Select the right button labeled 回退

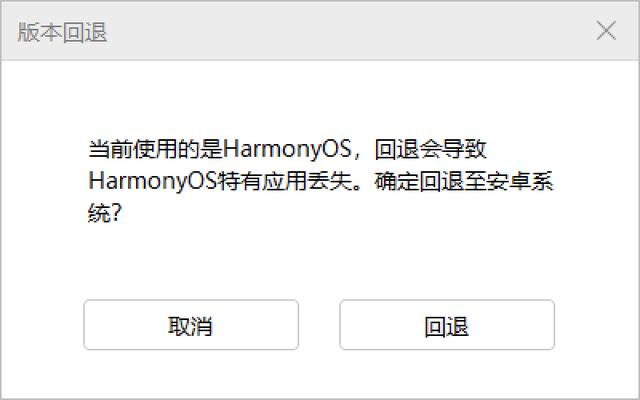[447, 325]
